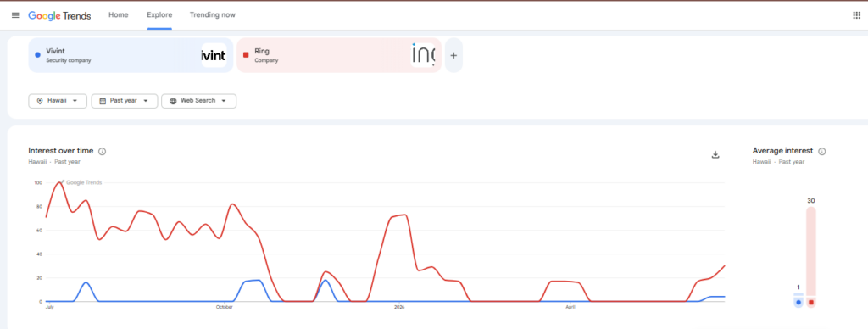The image size is (868, 329).
Task: Click the red Ring legend square under average bars
Action: tap(811, 303)
